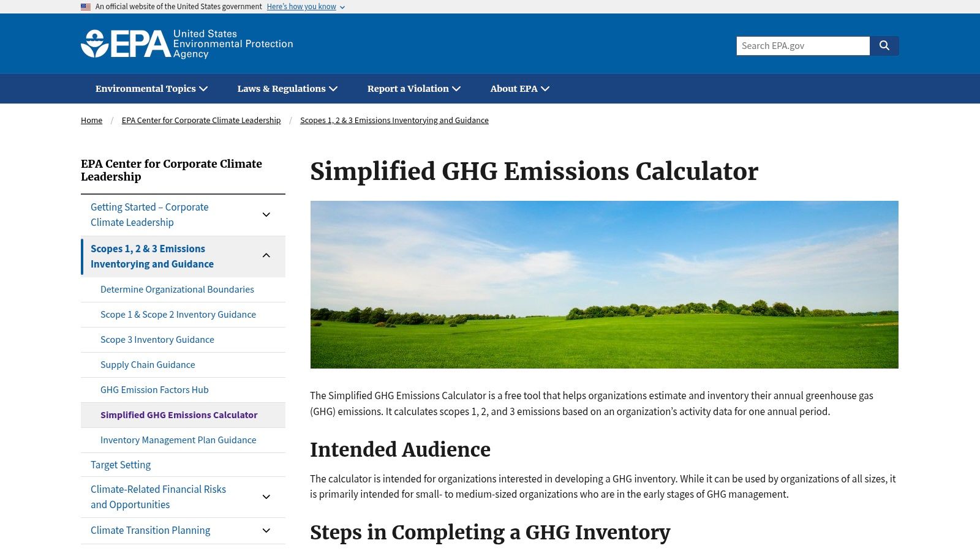This screenshot has width=980, height=551.
Task: Open Scope 3 Inventory Guidance page
Action: coord(157,339)
